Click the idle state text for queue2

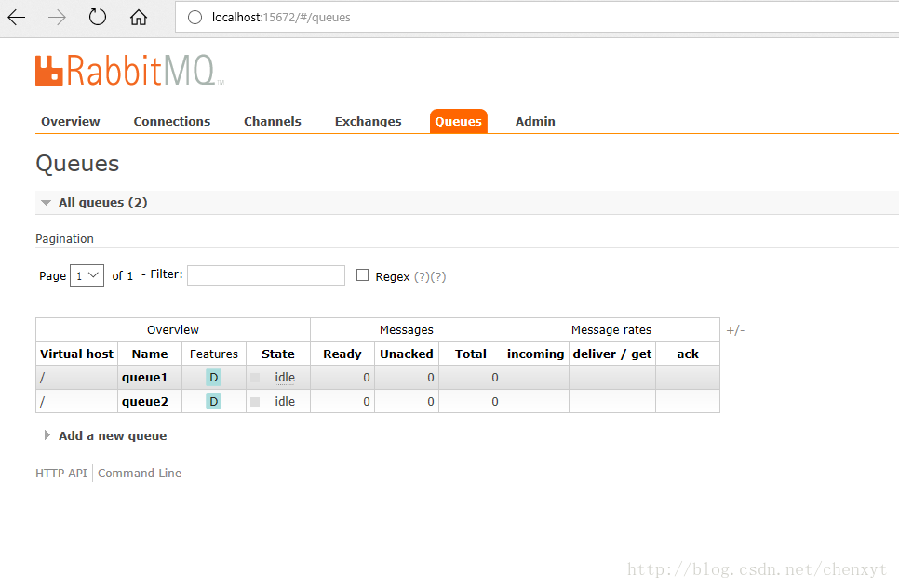285,402
